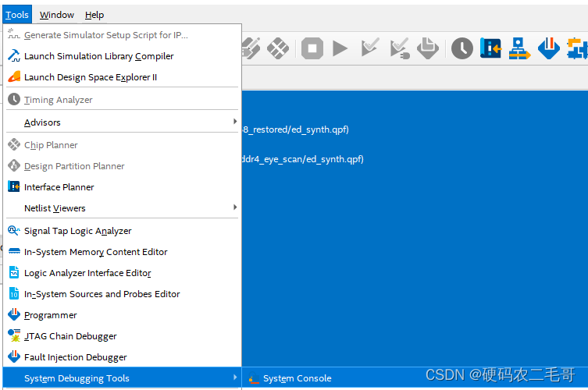Viewport: 588px width, 390px height.
Task: Open the Advisors submenu
Action: [123, 122]
